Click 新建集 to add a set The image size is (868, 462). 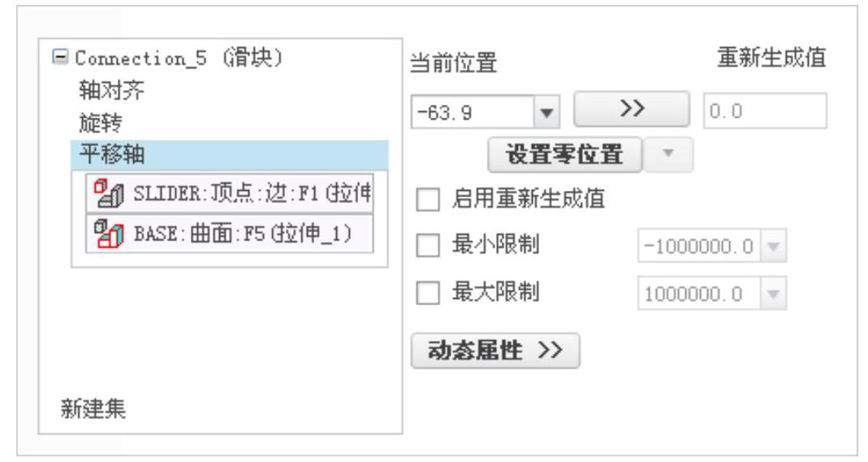pyautogui.click(x=93, y=409)
